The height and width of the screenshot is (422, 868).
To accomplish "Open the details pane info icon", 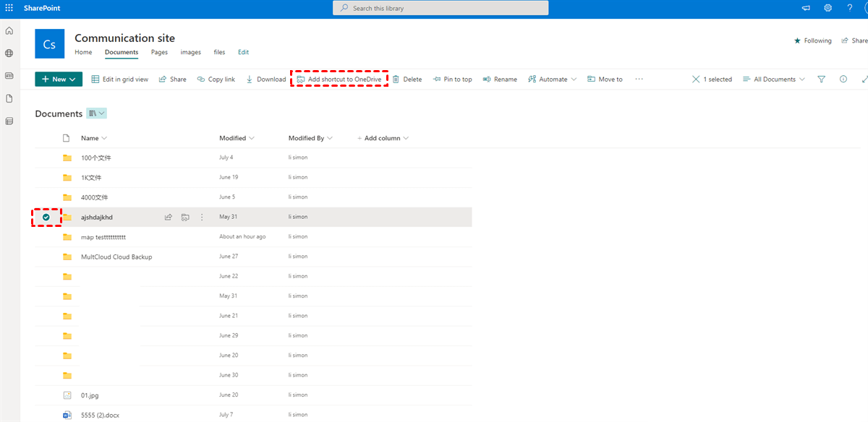I will point(843,79).
